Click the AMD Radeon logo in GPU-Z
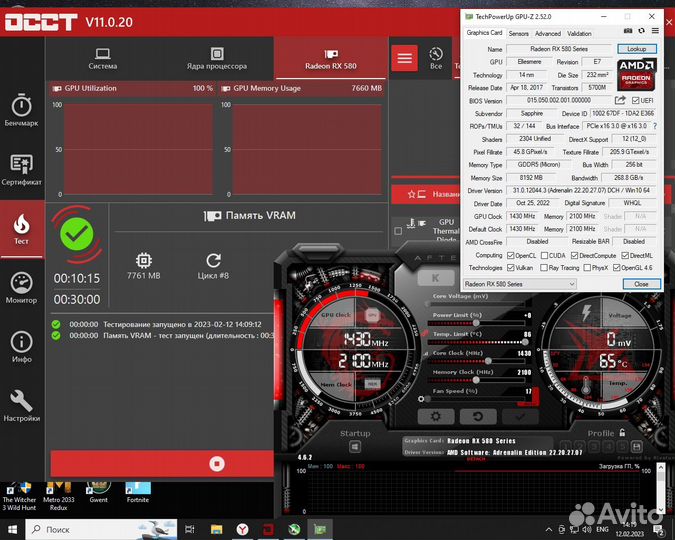Viewport: 675px width, 540px height. [x=637, y=74]
